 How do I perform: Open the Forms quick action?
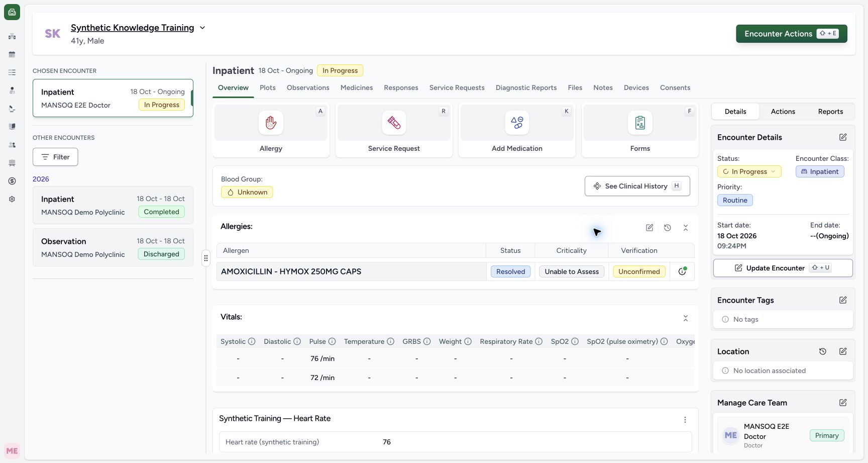pos(640,130)
